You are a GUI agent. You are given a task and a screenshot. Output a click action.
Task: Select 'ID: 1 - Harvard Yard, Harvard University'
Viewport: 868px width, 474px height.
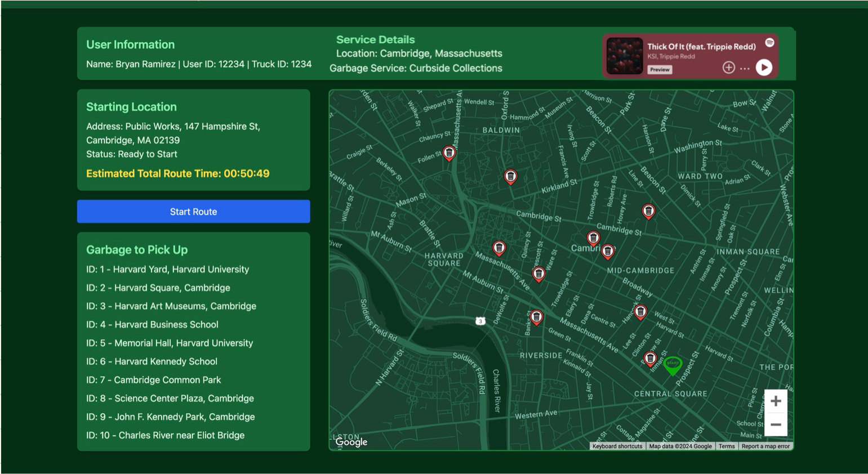point(167,269)
